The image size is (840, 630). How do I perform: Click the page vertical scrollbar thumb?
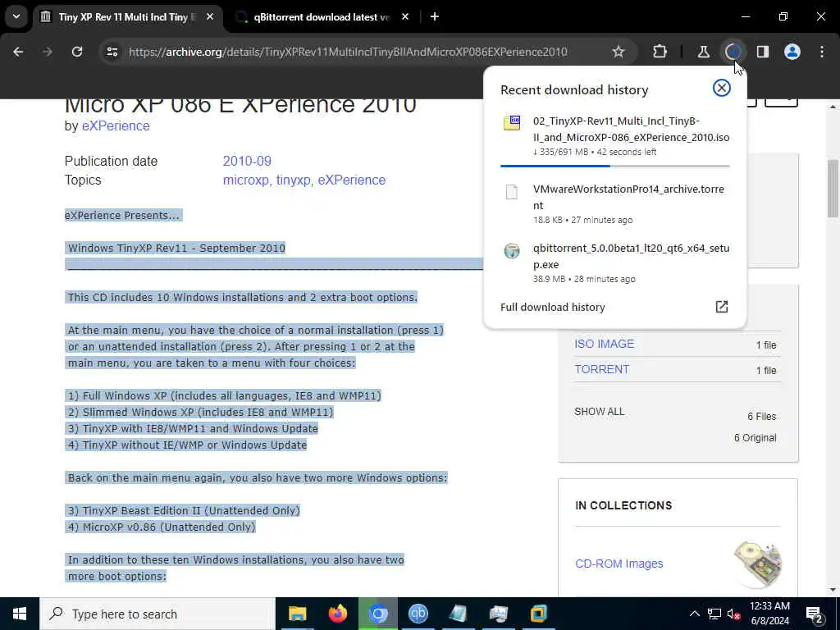[833, 189]
